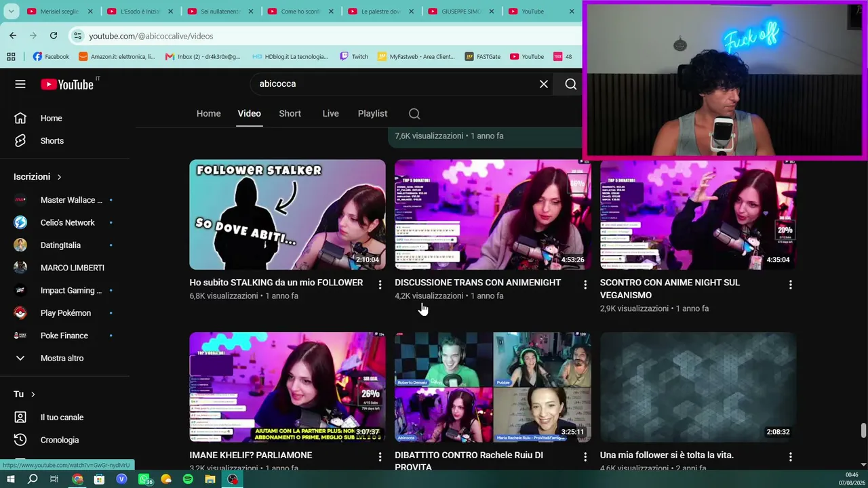Open Windows taskbar search

coord(33,479)
